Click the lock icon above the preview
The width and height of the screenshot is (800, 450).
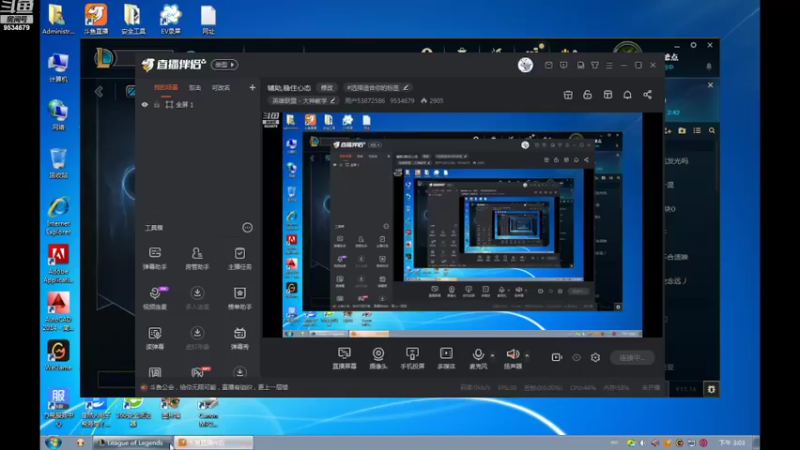tap(587, 95)
